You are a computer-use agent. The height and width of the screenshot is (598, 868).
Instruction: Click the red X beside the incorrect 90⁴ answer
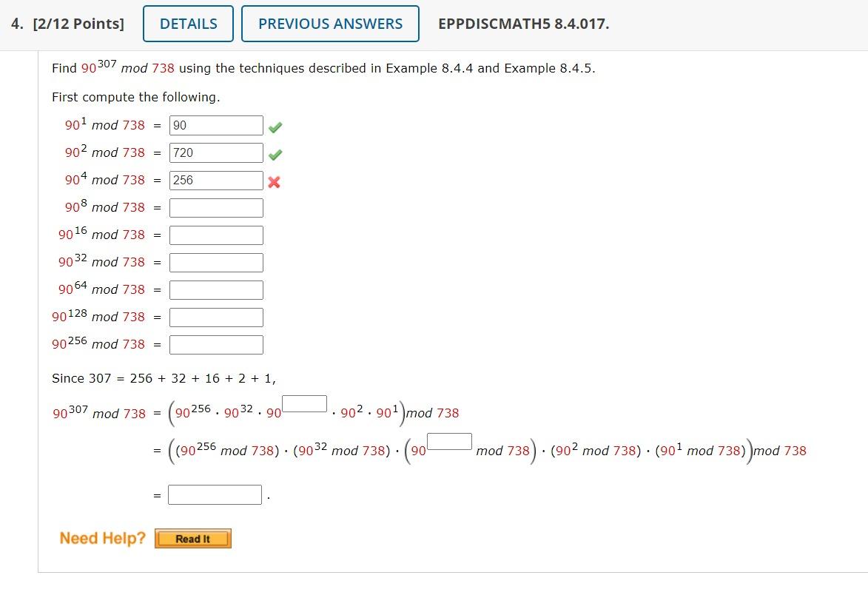tap(275, 182)
